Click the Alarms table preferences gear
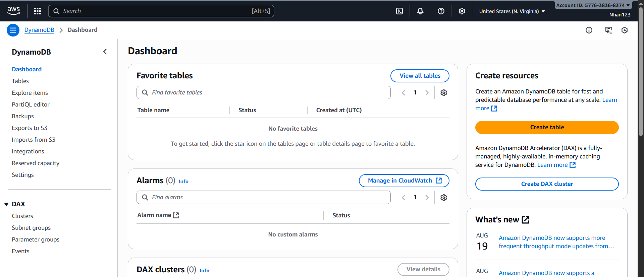 [443, 198]
